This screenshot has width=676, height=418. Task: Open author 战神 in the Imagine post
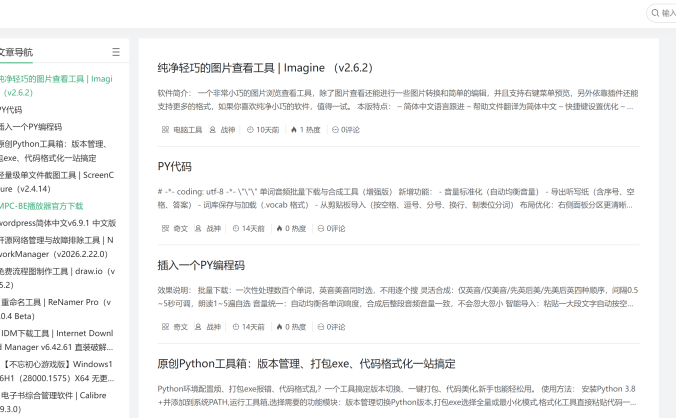pos(228,130)
